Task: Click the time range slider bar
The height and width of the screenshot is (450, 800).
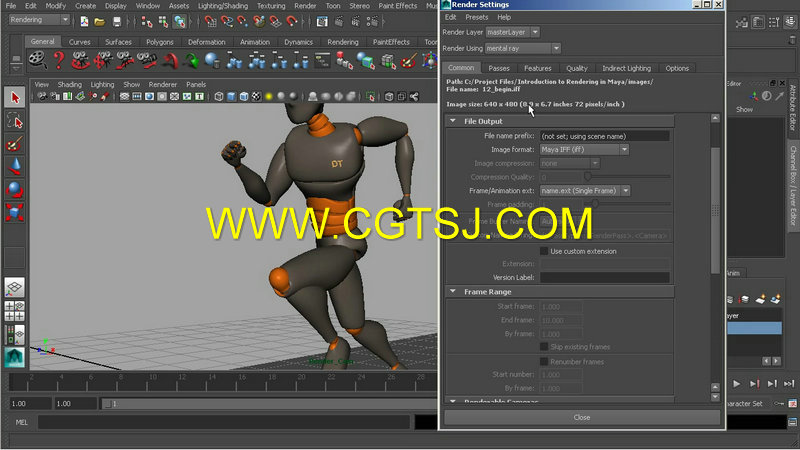Action: coord(268,404)
